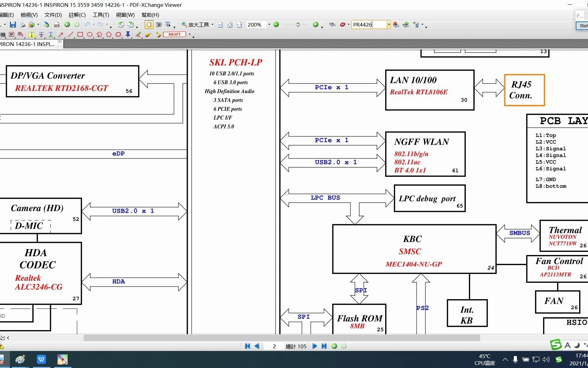Expand the zoom tool dropdown next to 放大工具
Screen dimensions: 588x368
212,25
